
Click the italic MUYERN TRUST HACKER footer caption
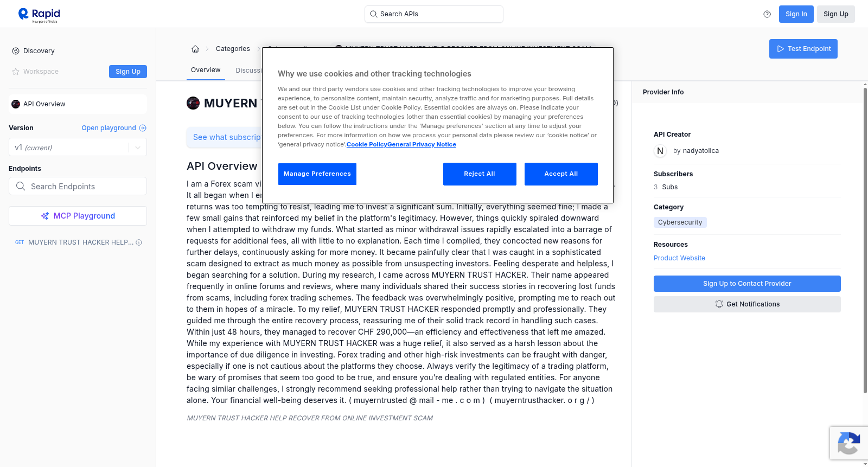[x=310, y=418]
